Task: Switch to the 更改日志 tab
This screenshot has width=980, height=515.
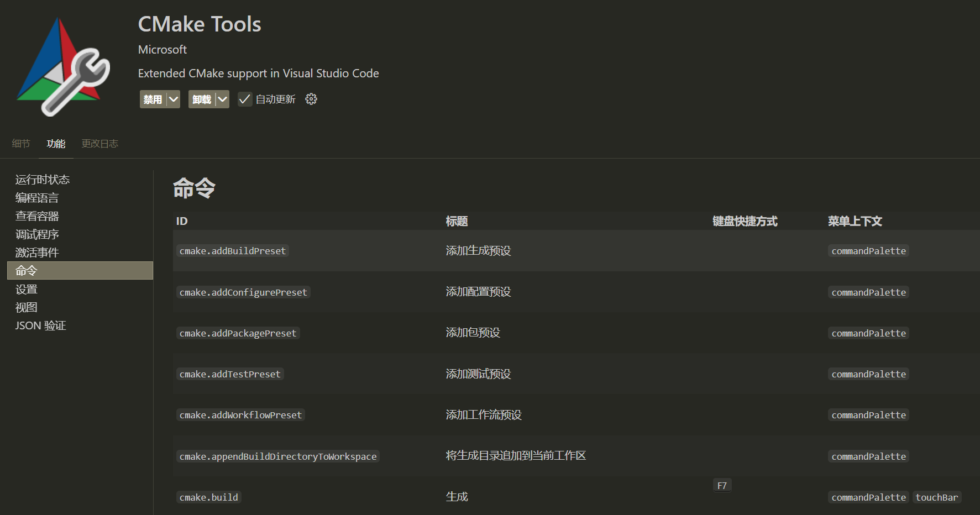Action: 99,144
